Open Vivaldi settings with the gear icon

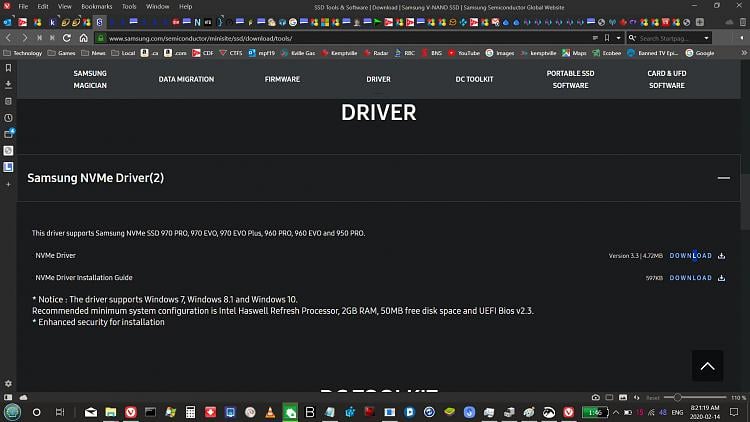[x=8, y=384]
